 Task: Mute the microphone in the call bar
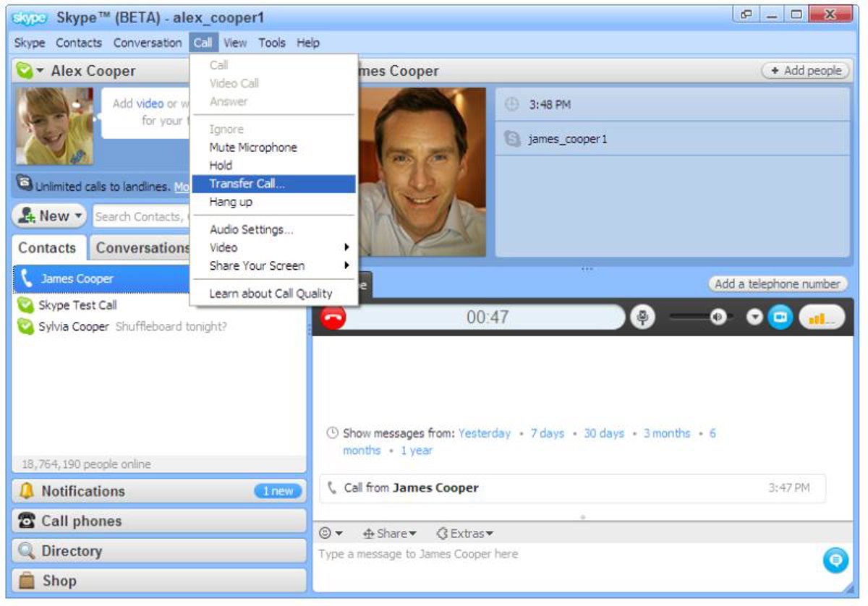(x=642, y=317)
